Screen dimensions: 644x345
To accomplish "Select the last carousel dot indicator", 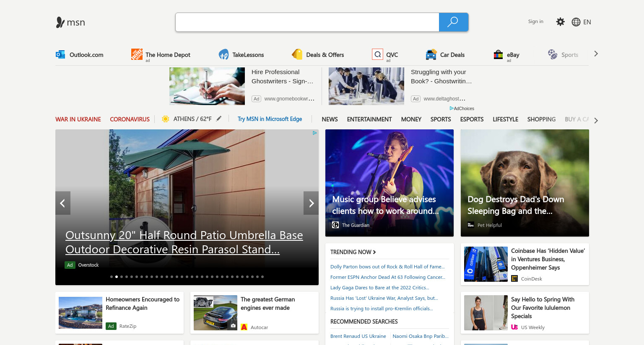I will (x=262, y=277).
